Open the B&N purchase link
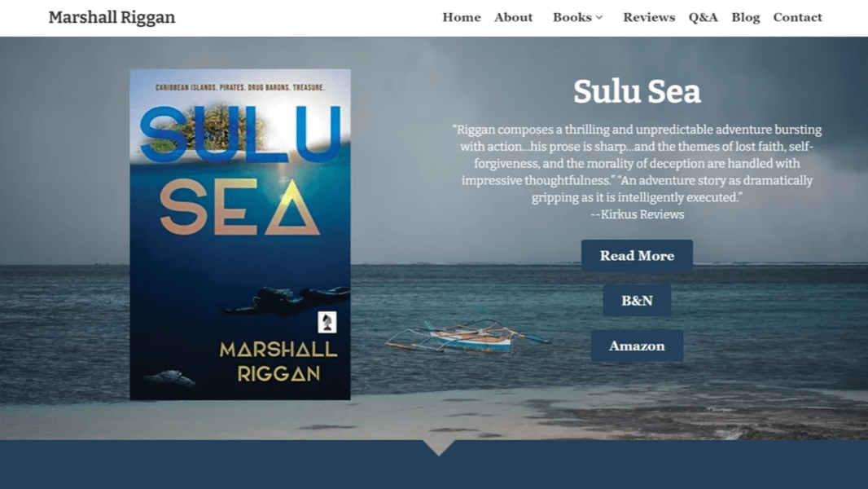Screen dimensions: 868x489 click(637, 301)
